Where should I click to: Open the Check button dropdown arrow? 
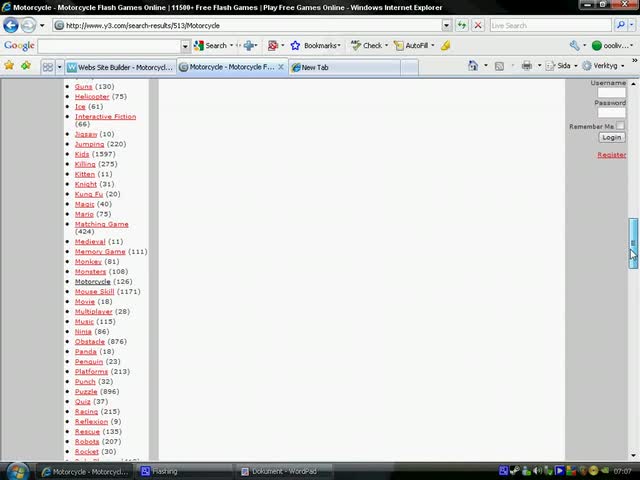[x=387, y=46]
